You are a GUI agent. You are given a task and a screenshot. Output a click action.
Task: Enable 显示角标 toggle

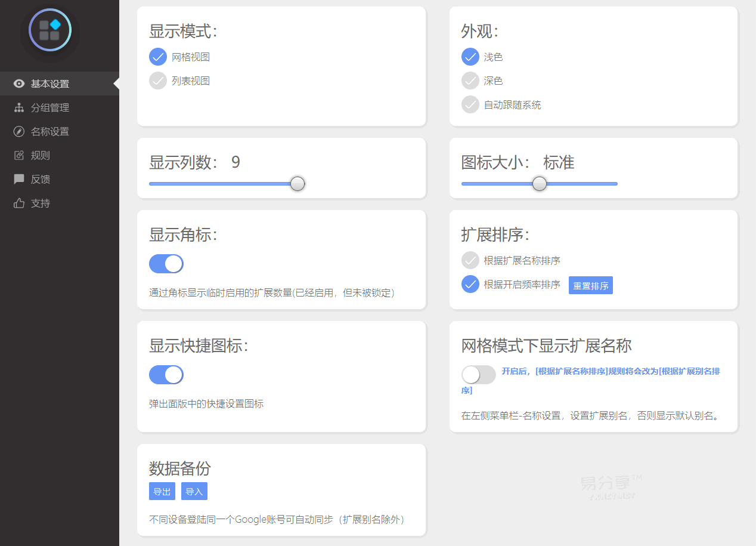[166, 264]
